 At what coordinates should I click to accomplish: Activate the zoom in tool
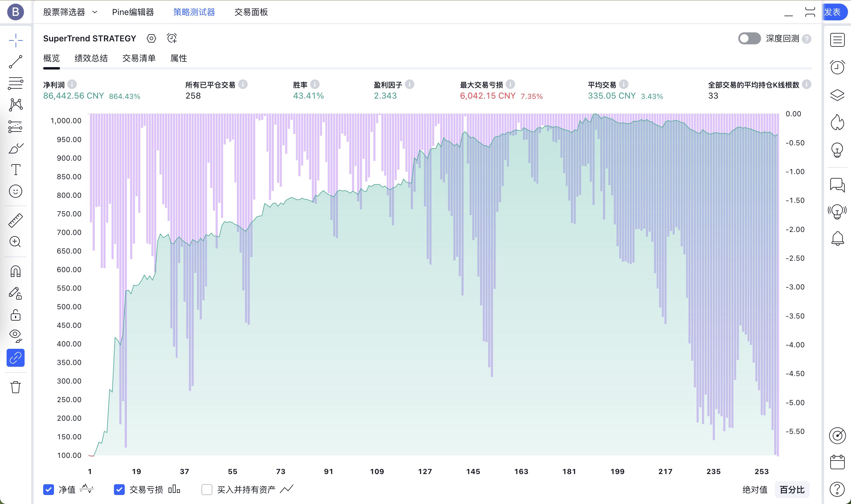coord(16,242)
